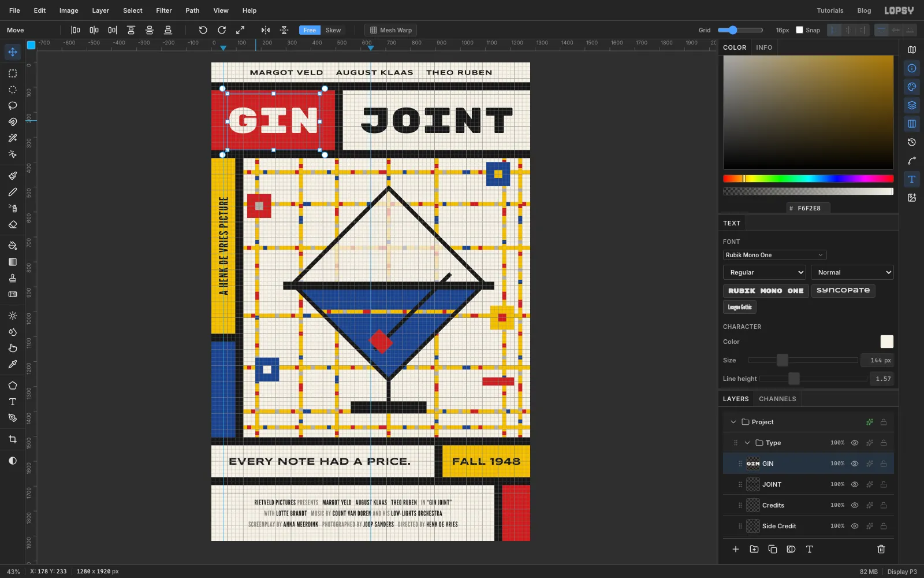Select the crop tool

click(13, 439)
